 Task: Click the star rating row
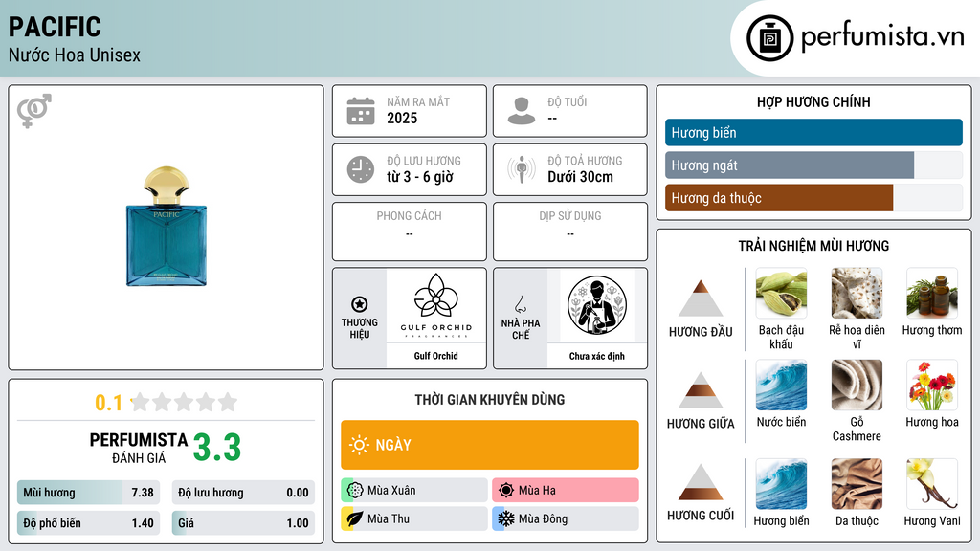tap(166, 403)
